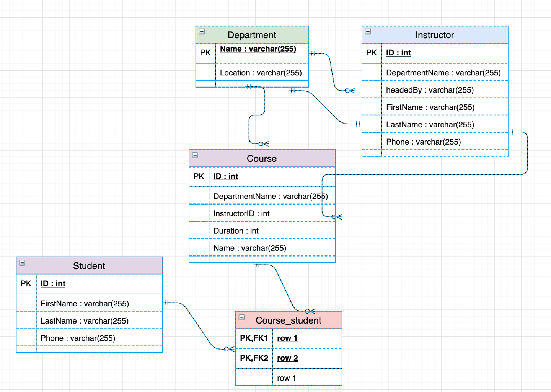551x392 pixels.
Task: Click the Course PK cell
Action: [199, 176]
